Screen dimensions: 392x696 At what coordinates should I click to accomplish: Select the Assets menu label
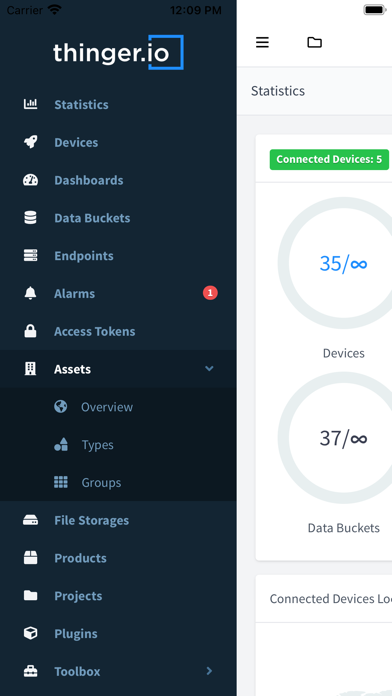[x=72, y=369]
